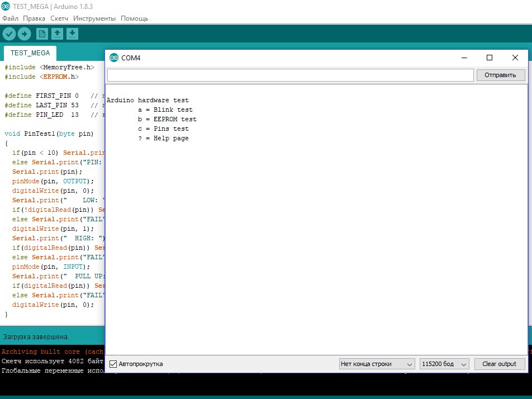Close the COM4 serial monitor window

515,58
